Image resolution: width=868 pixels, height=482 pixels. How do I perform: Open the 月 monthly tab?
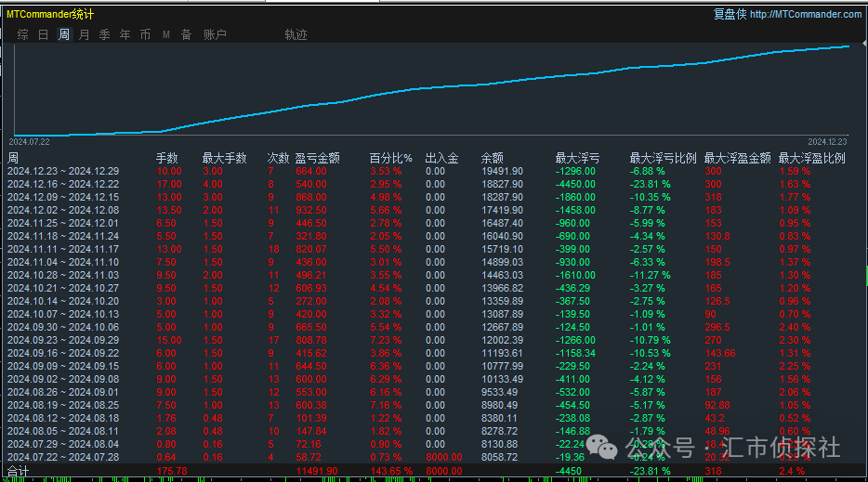click(85, 35)
